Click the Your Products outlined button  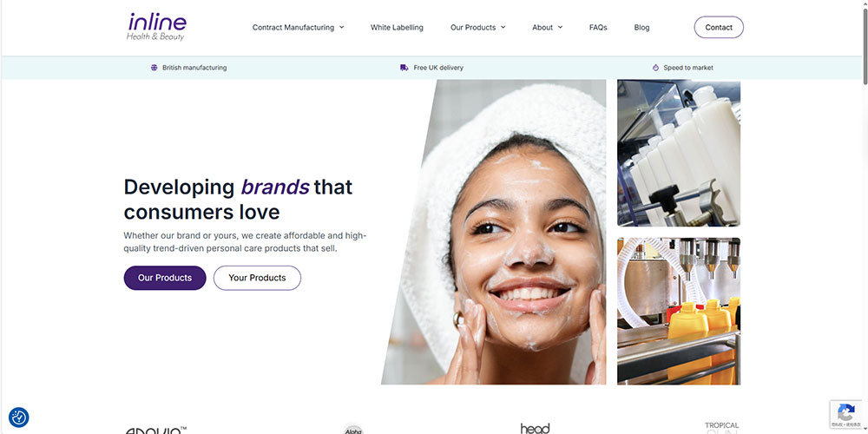[x=258, y=278]
